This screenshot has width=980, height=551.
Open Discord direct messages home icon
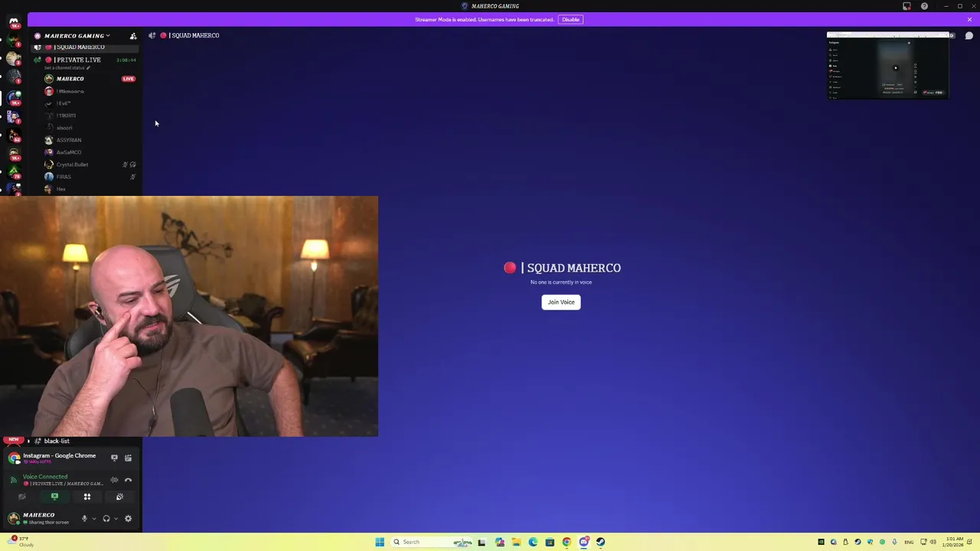[x=14, y=21]
